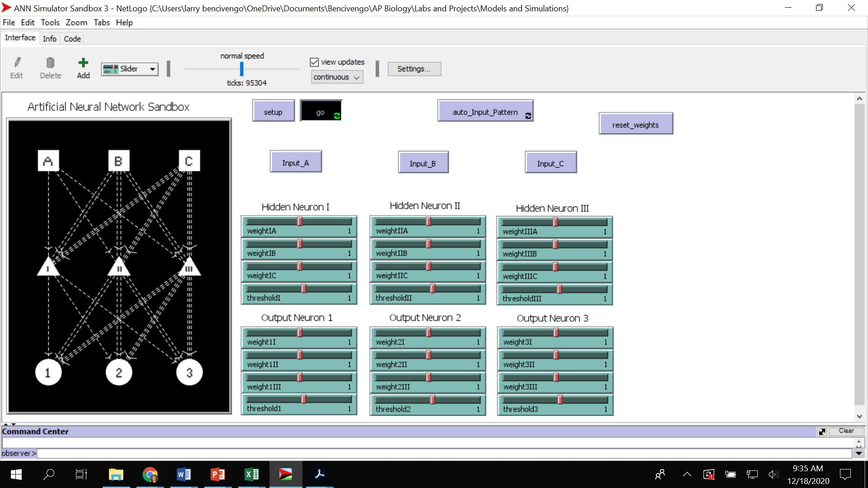The image size is (868, 488).
Task: Select continuous update mode dropdown
Action: pos(335,76)
